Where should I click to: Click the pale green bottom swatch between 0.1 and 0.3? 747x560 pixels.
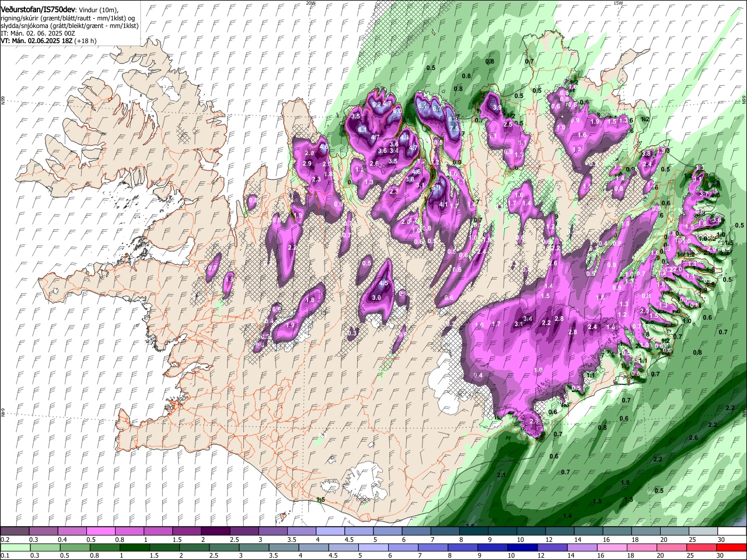(x=16, y=548)
